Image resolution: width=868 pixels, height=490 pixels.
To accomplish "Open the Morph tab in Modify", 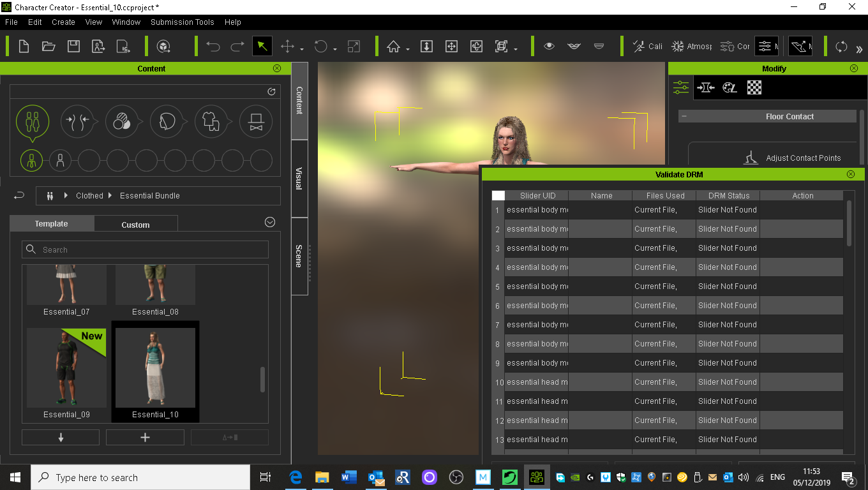I will coord(705,87).
